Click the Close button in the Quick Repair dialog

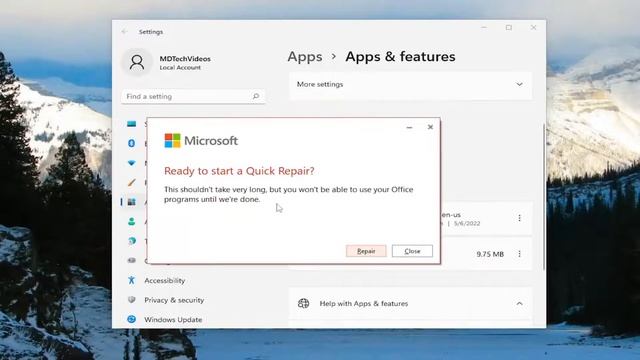[412, 251]
